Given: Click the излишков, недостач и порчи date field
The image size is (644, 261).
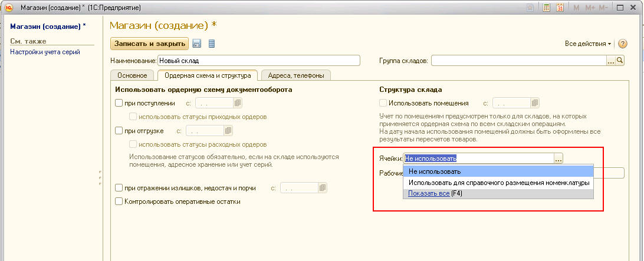Looking at the screenshot, I should 299,188.
